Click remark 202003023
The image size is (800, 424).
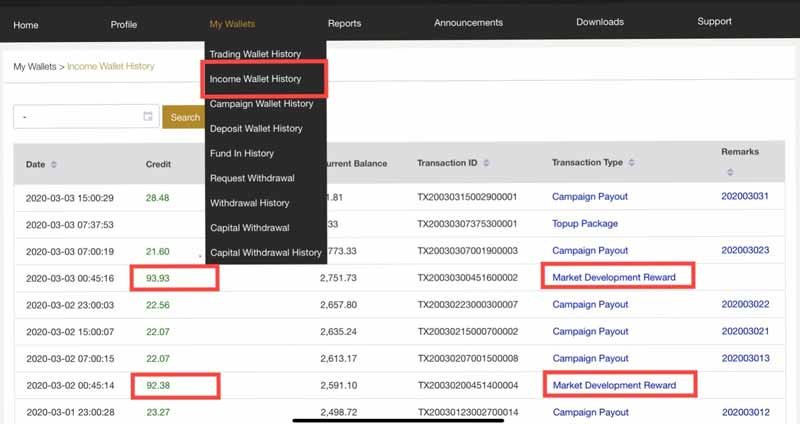pyautogui.click(x=745, y=250)
